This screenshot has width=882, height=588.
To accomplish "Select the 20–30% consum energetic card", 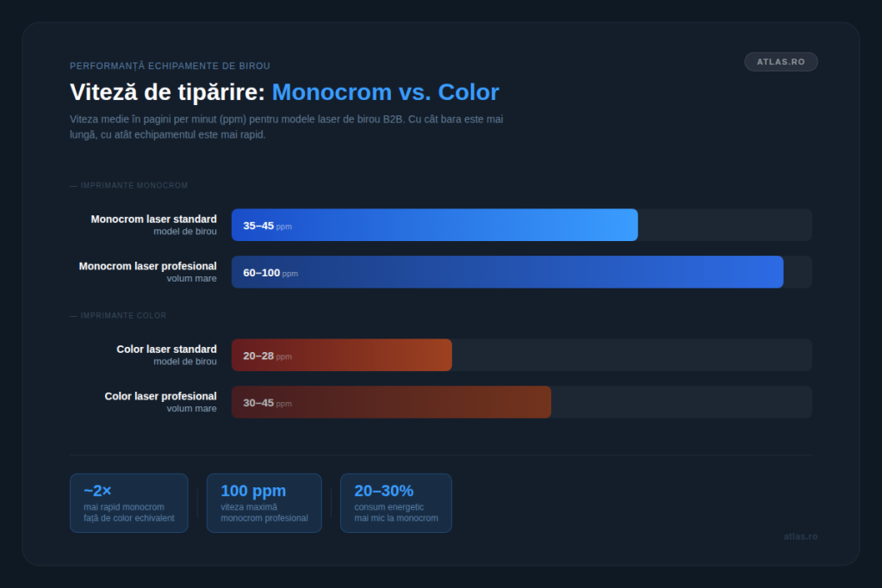I will click(395, 503).
